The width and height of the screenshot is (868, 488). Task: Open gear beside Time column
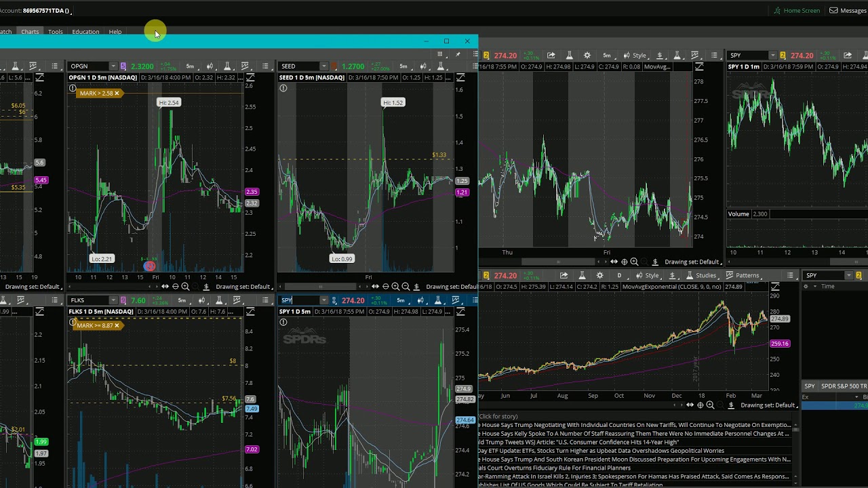click(806, 287)
